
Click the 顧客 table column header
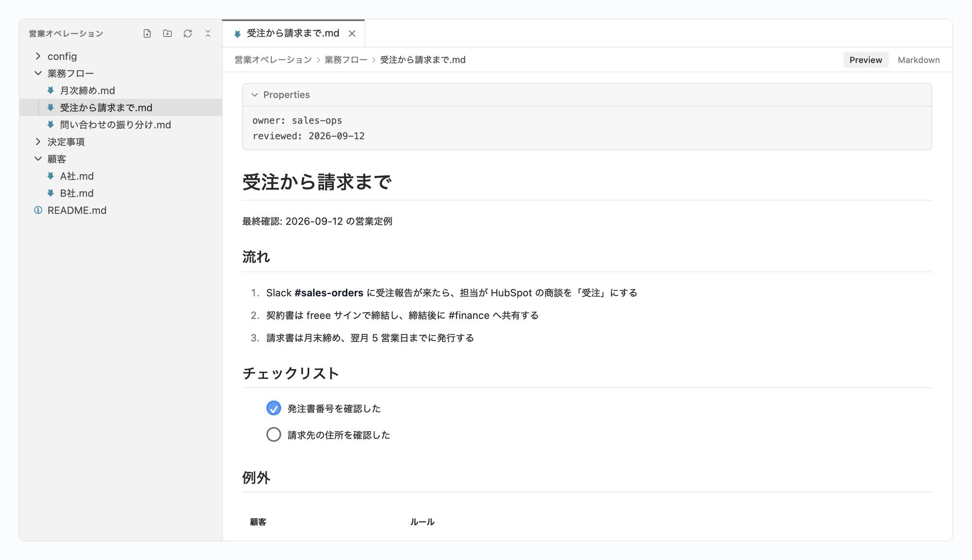tap(258, 522)
